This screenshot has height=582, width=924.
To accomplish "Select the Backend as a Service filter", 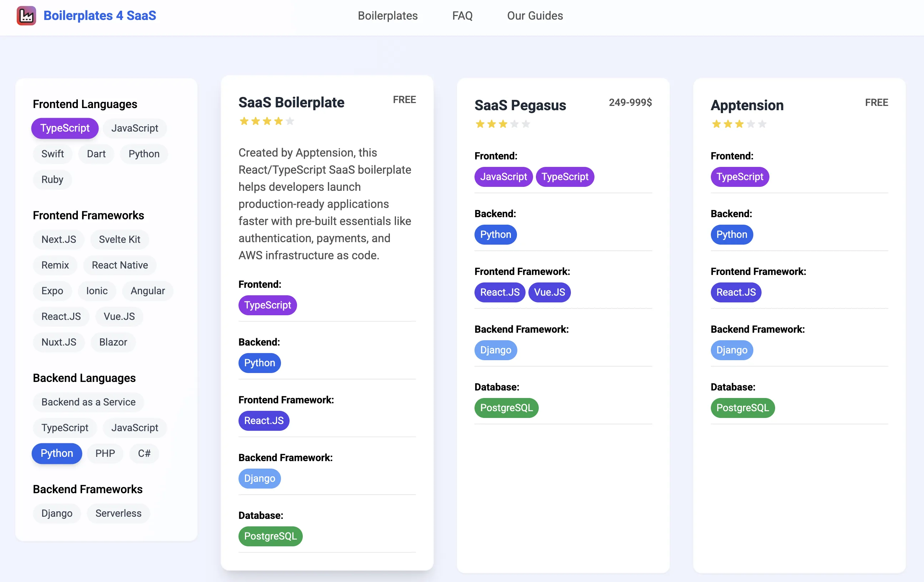I will tap(88, 402).
